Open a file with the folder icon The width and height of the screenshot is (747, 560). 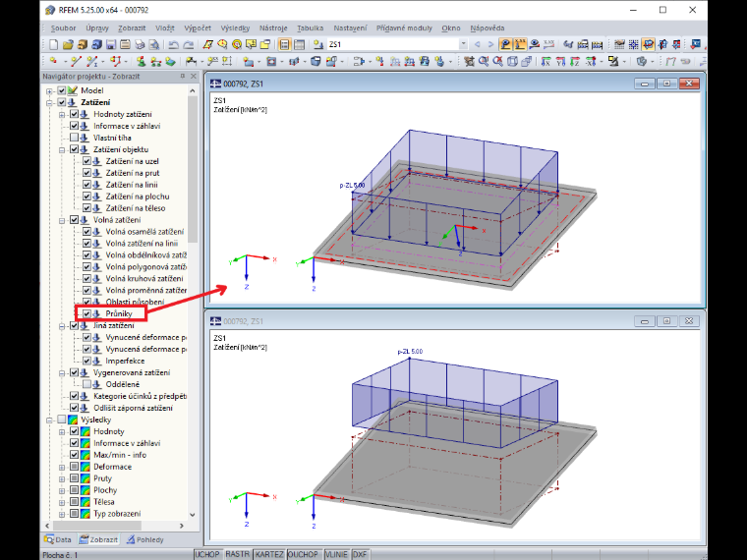68,44
